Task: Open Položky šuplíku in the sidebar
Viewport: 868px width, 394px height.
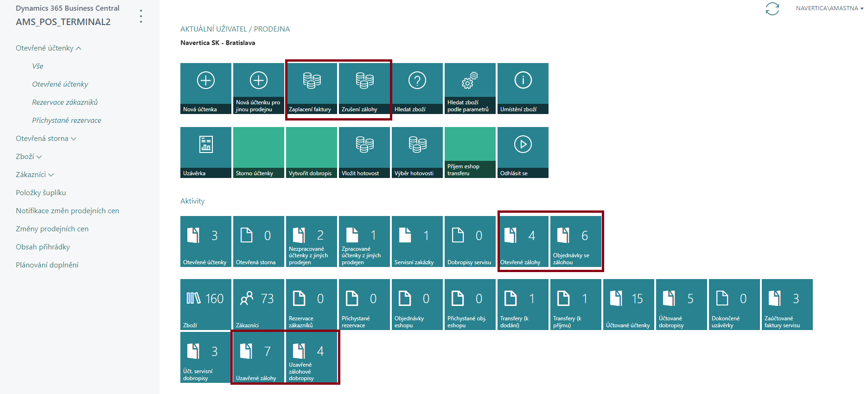Action: tap(41, 193)
